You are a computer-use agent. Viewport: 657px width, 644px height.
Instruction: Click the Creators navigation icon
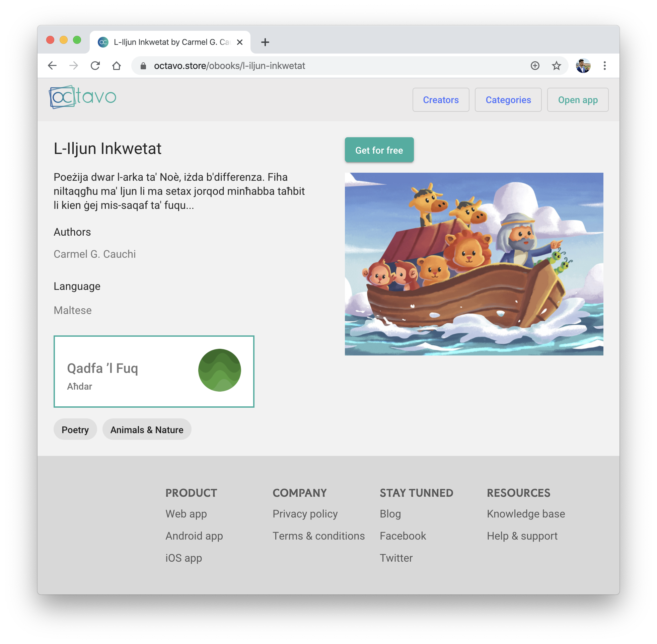(441, 99)
